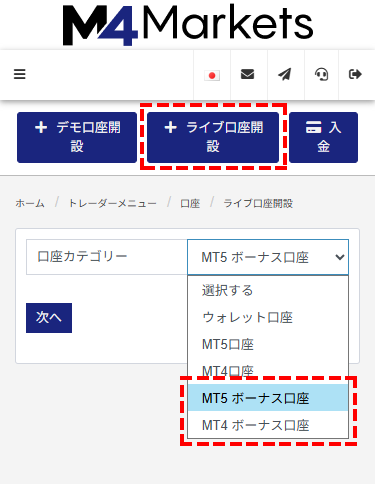Open the envelope mail icon
375x484 pixels.
[x=247, y=74]
